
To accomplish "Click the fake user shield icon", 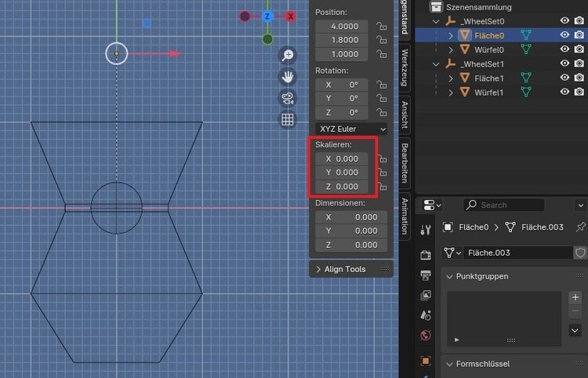I will 580,253.
